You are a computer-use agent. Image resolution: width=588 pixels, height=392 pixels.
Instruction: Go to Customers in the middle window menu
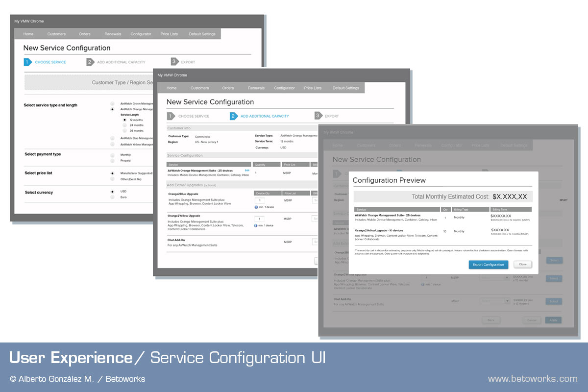[x=200, y=88]
